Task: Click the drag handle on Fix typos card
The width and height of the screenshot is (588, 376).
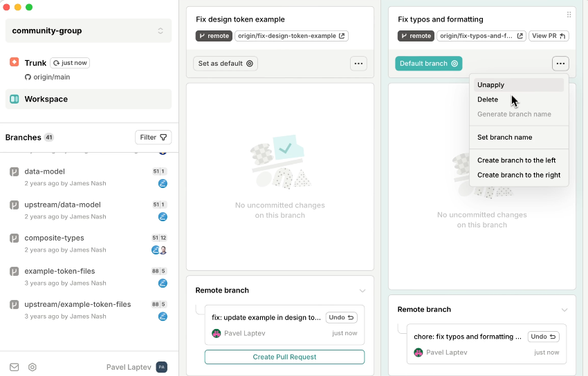Action: [x=569, y=15]
